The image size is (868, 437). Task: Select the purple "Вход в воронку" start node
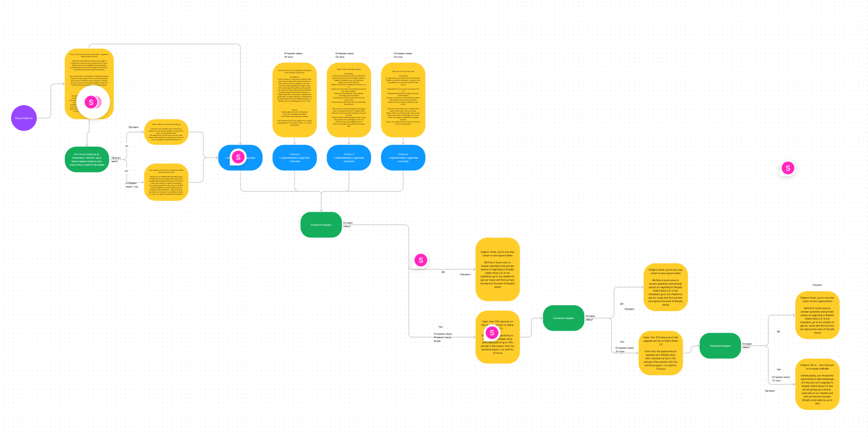click(x=24, y=118)
